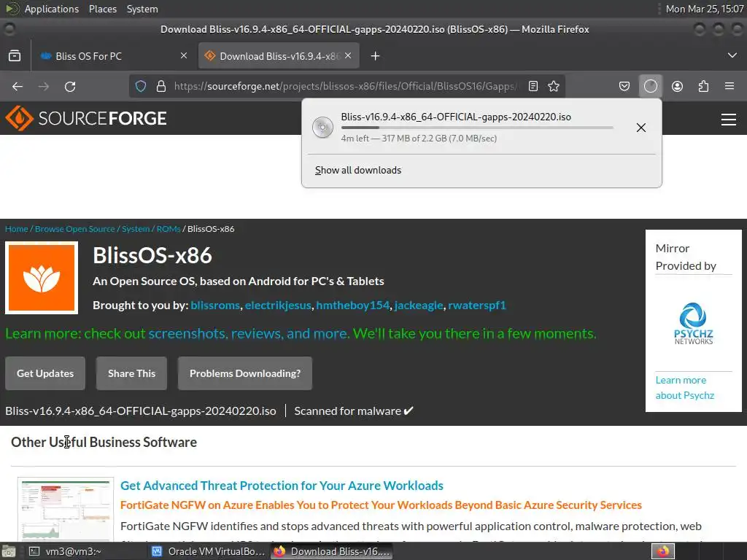Switch to Oracle VM VirtualBox taskbar item
Image resolution: width=747 pixels, height=560 pixels.
pyautogui.click(x=208, y=551)
